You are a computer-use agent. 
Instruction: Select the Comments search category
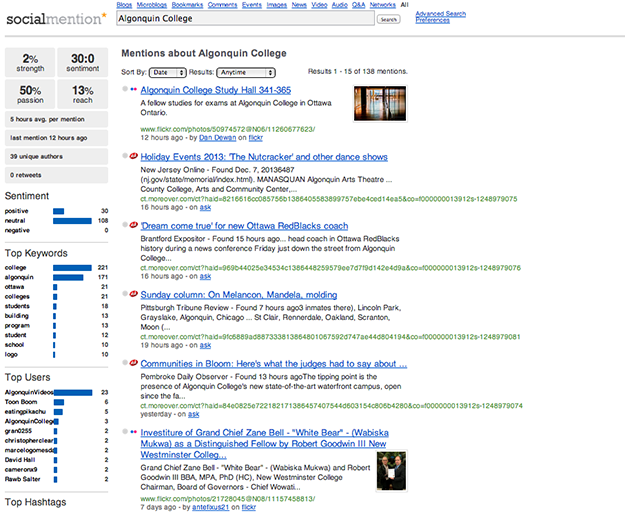pyautogui.click(x=222, y=5)
